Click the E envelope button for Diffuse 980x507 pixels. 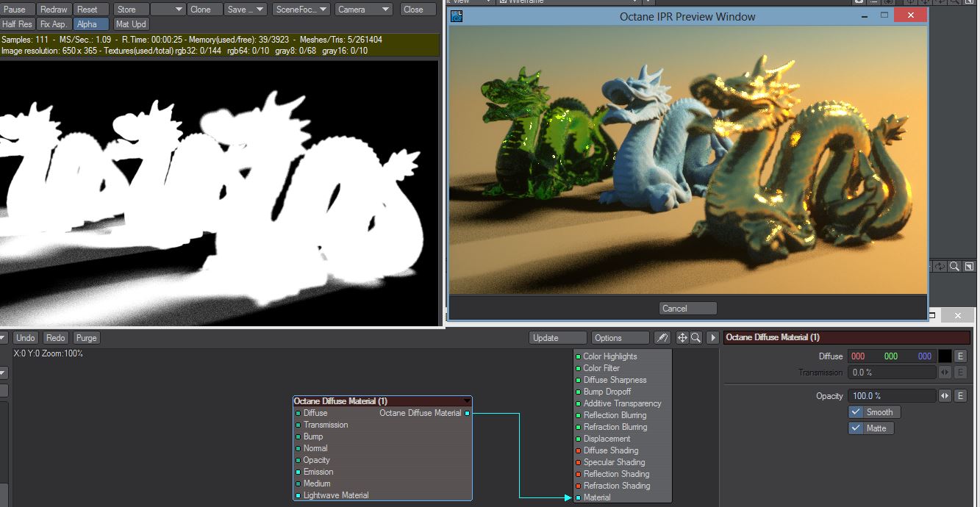pyautogui.click(x=960, y=356)
